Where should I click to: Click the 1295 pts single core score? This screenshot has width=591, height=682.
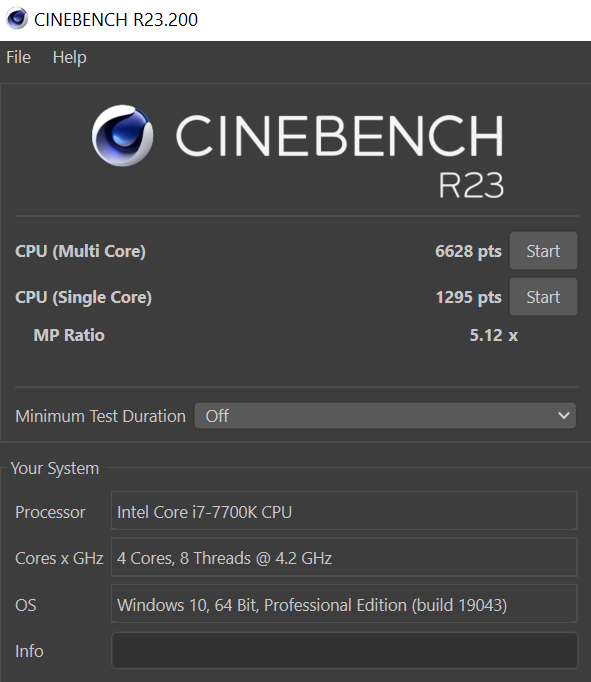pos(469,298)
